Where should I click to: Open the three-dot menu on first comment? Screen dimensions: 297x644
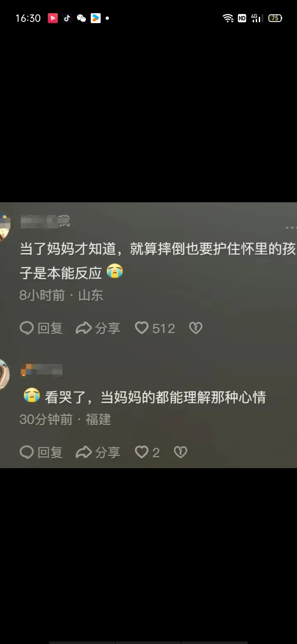(x=291, y=228)
